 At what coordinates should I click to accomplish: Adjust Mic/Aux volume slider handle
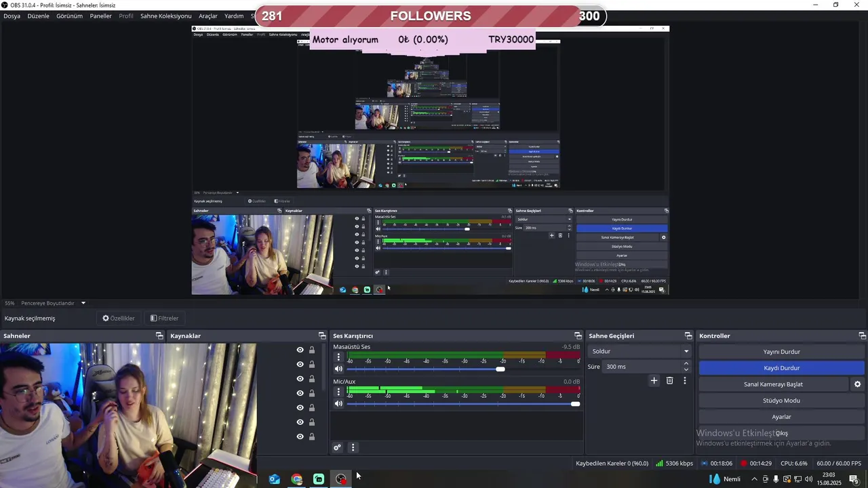[x=575, y=404]
